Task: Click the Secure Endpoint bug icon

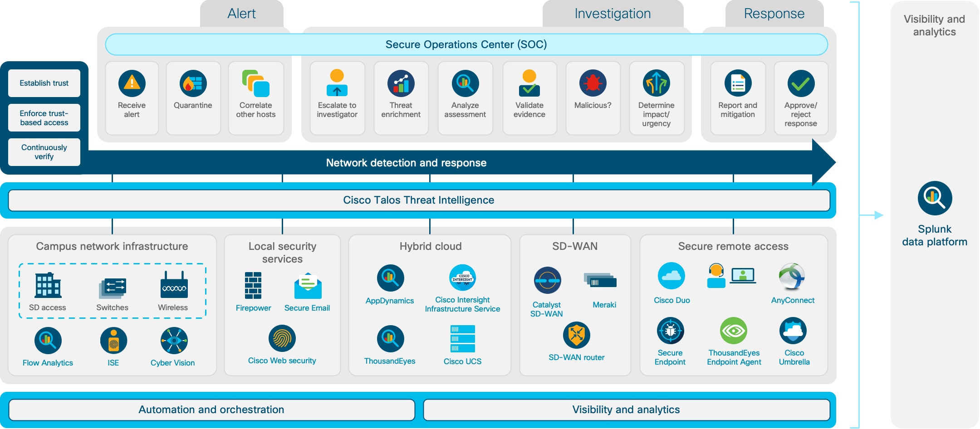Action: (671, 331)
